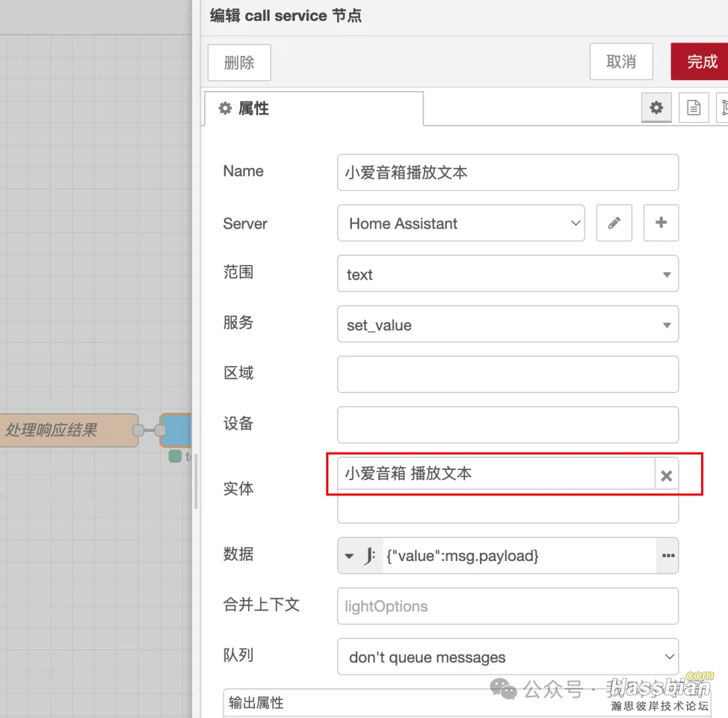The image size is (728, 718).
Task: Open the expression editor via ellipsis button
Action: tap(667, 556)
